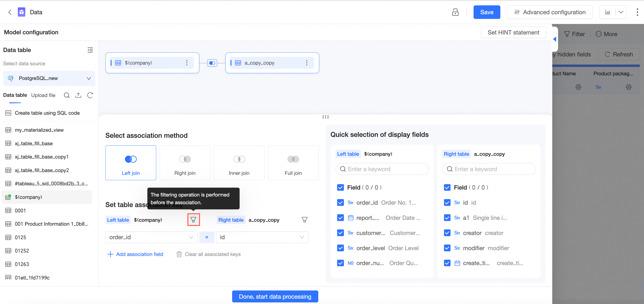Open the ${company} node three-dot menu
The image size is (644, 304).
click(x=186, y=63)
